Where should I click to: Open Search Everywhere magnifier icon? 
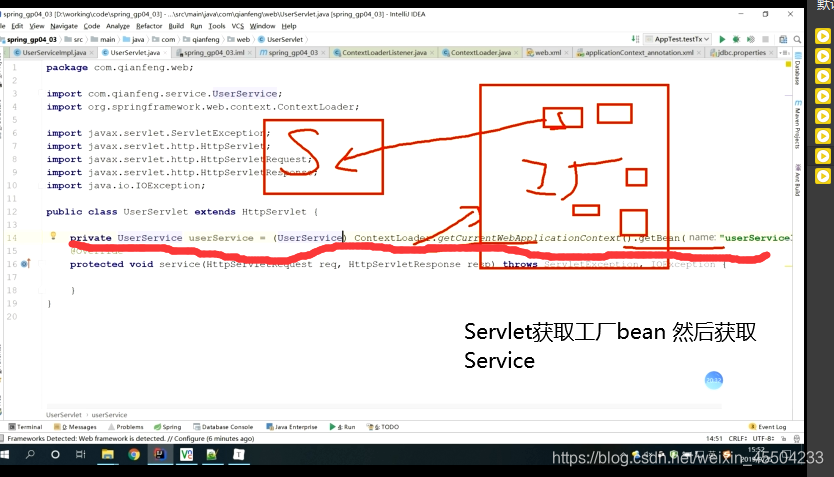797,39
